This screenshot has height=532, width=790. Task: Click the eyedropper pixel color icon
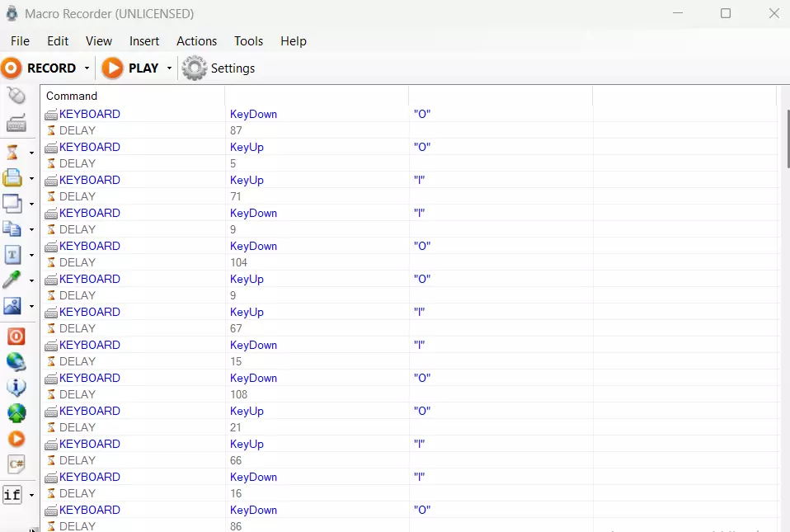[x=13, y=280]
